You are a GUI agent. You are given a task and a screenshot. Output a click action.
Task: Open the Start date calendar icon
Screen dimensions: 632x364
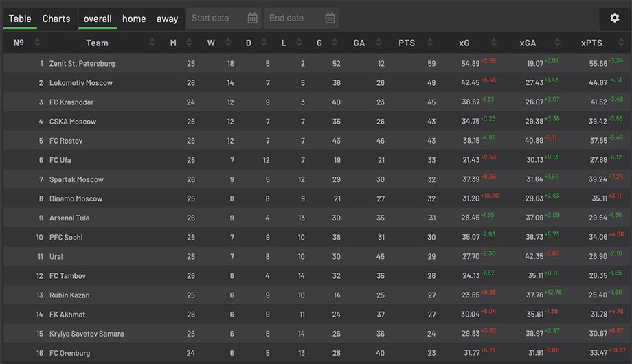(252, 18)
